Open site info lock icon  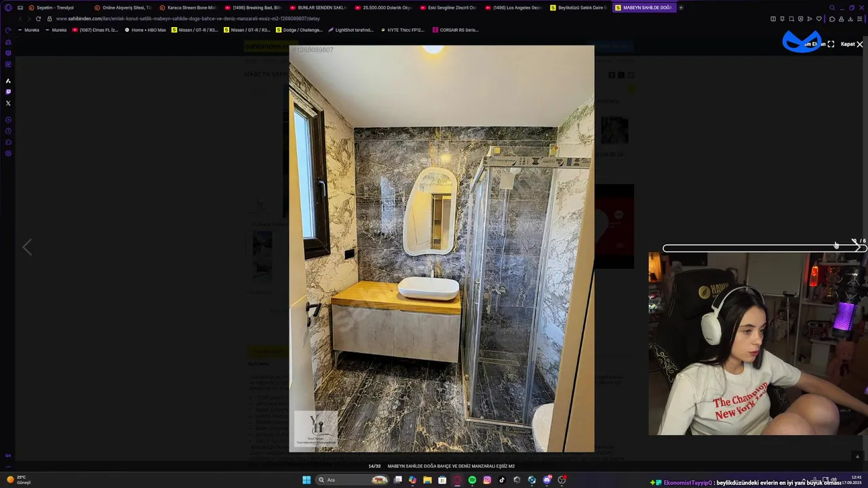point(50,18)
